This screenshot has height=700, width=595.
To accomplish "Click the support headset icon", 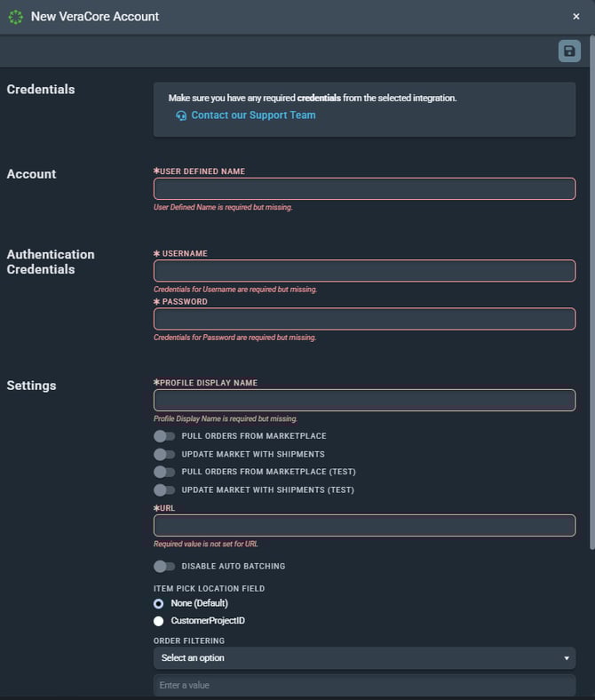I will tap(181, 115).
